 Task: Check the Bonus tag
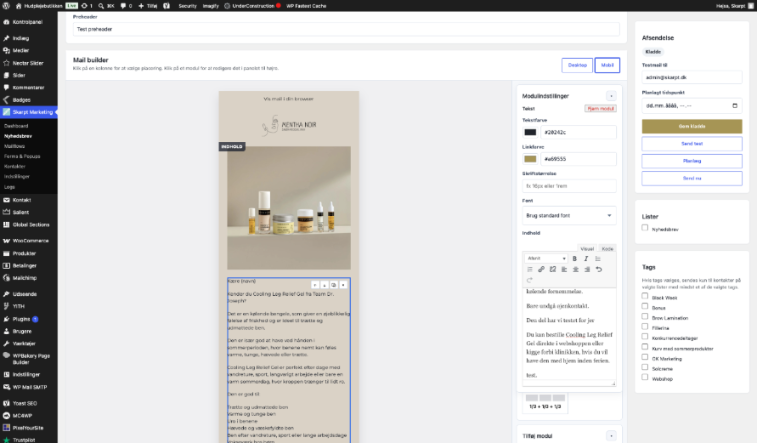[645, 306]
